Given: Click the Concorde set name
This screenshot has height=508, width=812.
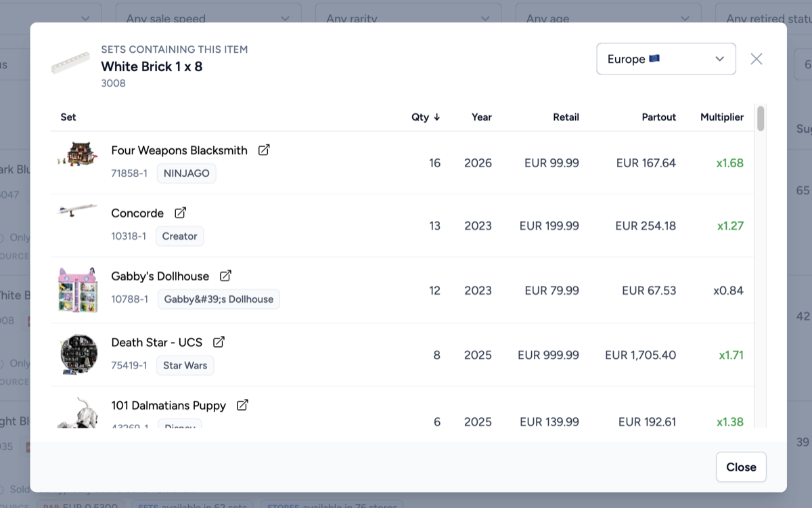Looking at the screenshot, I should 137,213.
